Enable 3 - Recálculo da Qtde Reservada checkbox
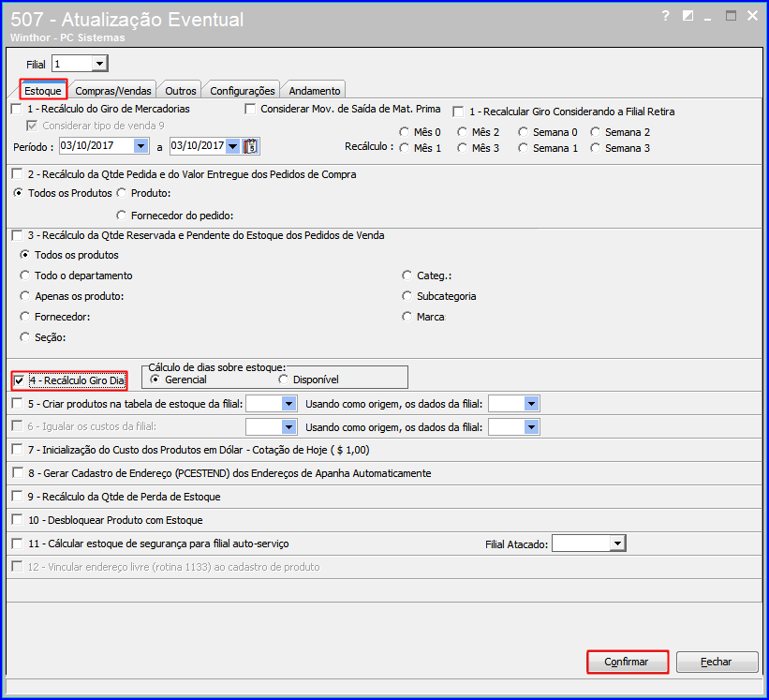The height and width of the screenshot is (700, 769). click(x=17, y=235)
